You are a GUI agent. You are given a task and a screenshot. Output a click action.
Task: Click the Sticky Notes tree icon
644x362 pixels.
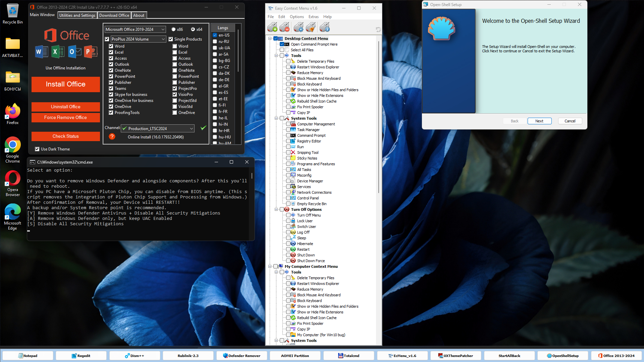pyautogui.click(x=293, y=158)
